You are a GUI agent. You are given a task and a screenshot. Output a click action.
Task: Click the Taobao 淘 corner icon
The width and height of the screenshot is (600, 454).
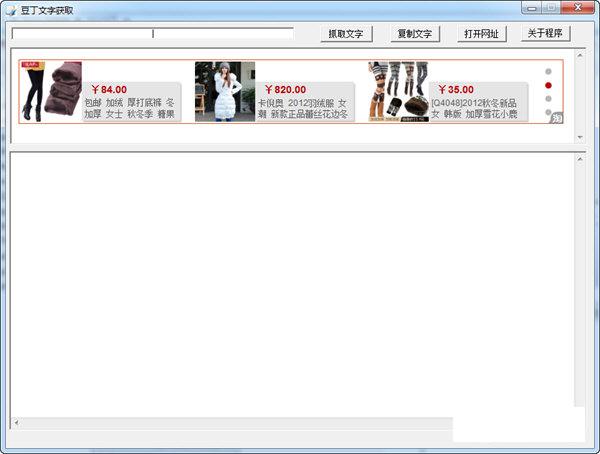[557, 118]
